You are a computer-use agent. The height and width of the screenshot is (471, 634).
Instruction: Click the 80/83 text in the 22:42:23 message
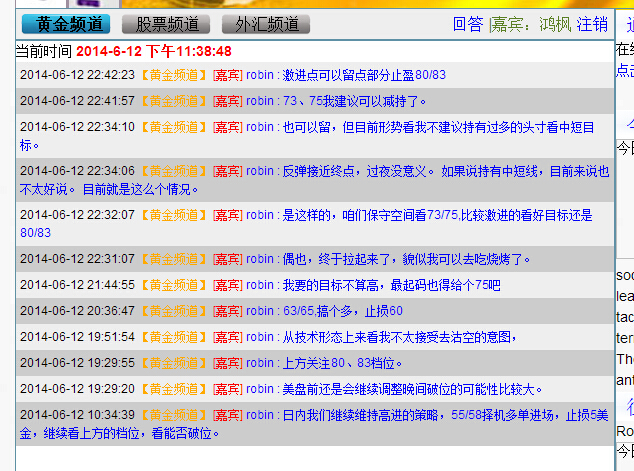pyautogui.click(x=430, y=75)
